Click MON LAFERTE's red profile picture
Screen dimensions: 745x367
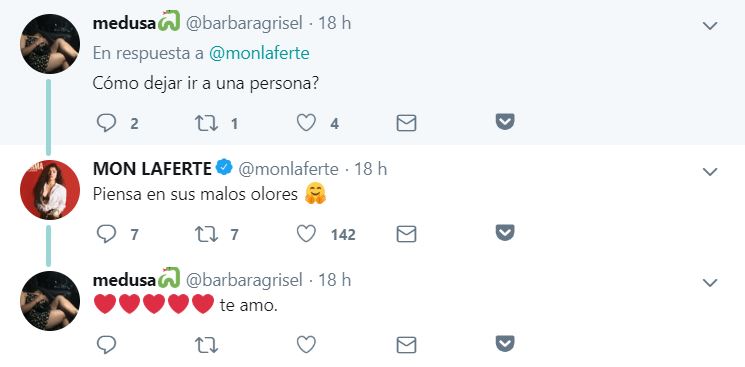pyautogui.click(x=50, y=190)
